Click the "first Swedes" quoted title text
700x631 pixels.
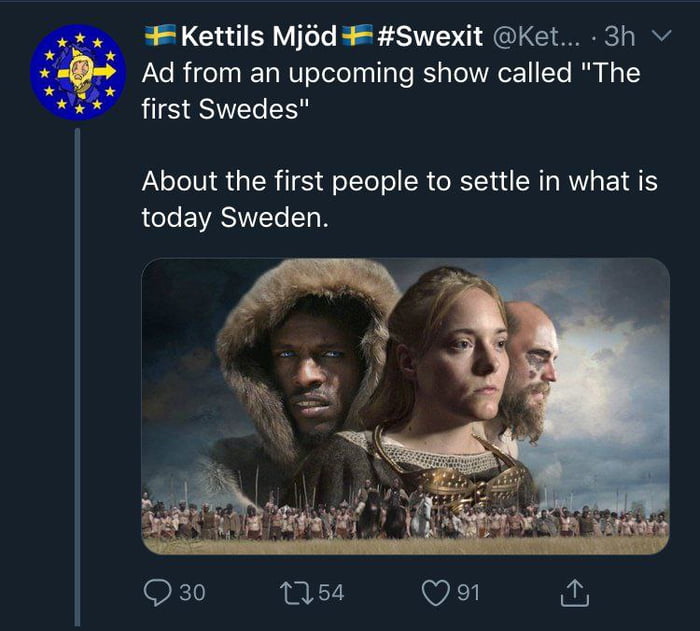click(x=225, y=108)
